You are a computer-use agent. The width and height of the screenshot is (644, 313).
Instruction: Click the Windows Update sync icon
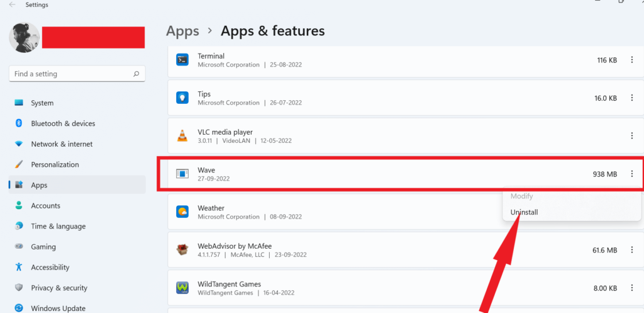click(19, 308)
